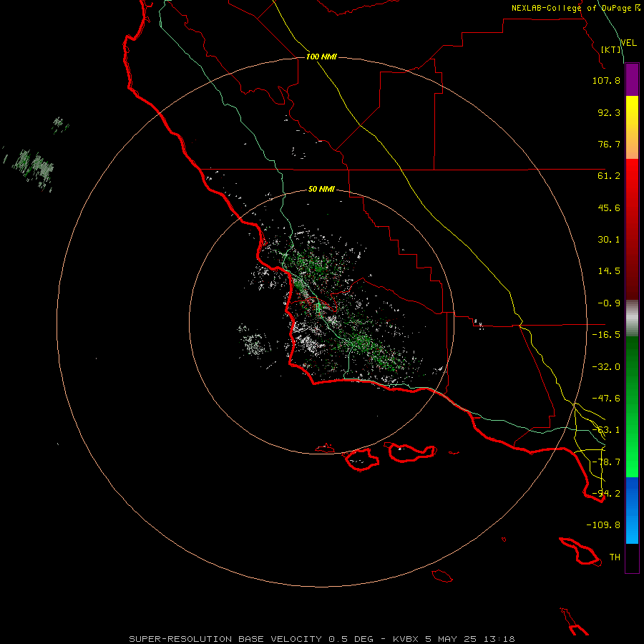Click the 50 NMI range ring label
The height and width of the screenshot is (644, 644).
tap(321, 190)
